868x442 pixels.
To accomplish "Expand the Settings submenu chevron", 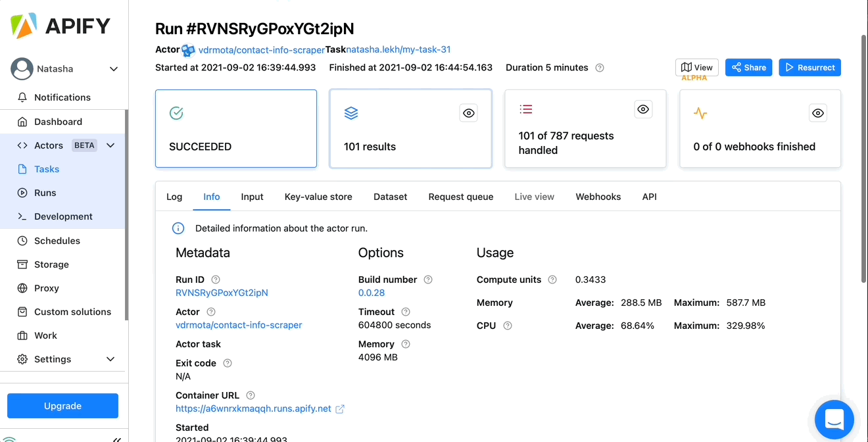I will pyautogui.click(x=110, y=359).
